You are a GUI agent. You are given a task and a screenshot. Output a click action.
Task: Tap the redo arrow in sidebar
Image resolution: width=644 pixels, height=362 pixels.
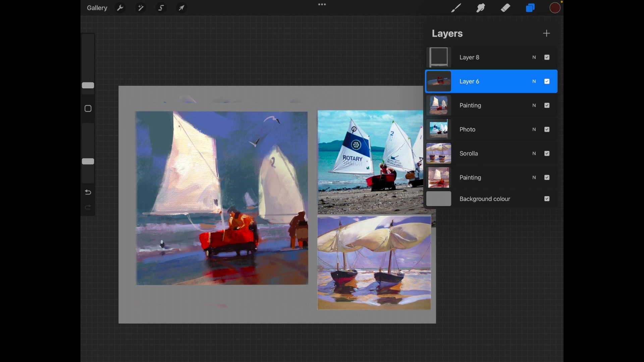coord(88,207)
